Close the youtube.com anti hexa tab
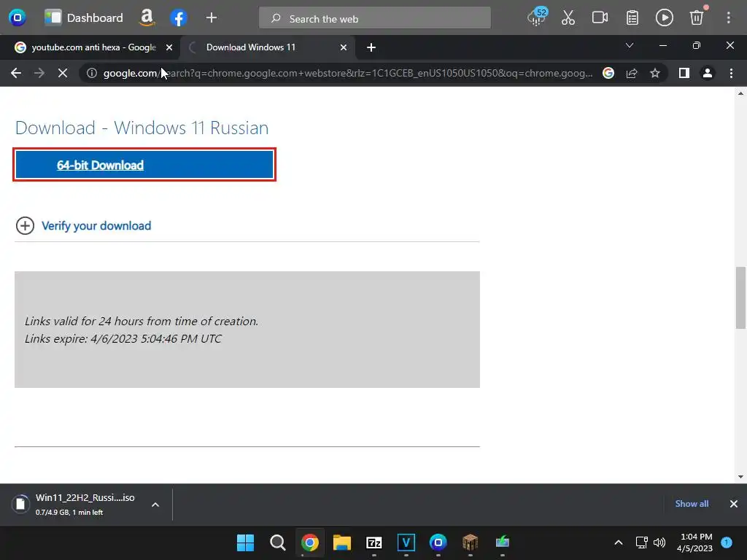 click(x=169, y=47)
